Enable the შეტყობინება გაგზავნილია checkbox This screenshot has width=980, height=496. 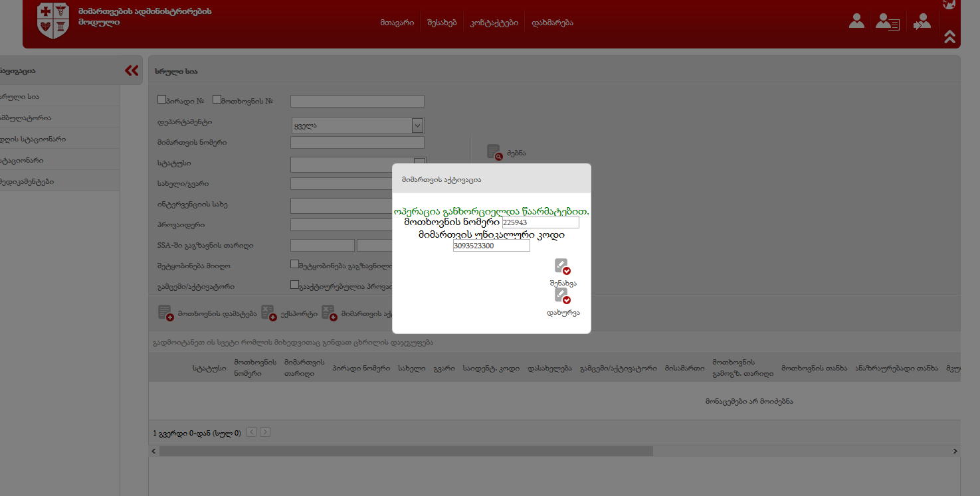295,264
